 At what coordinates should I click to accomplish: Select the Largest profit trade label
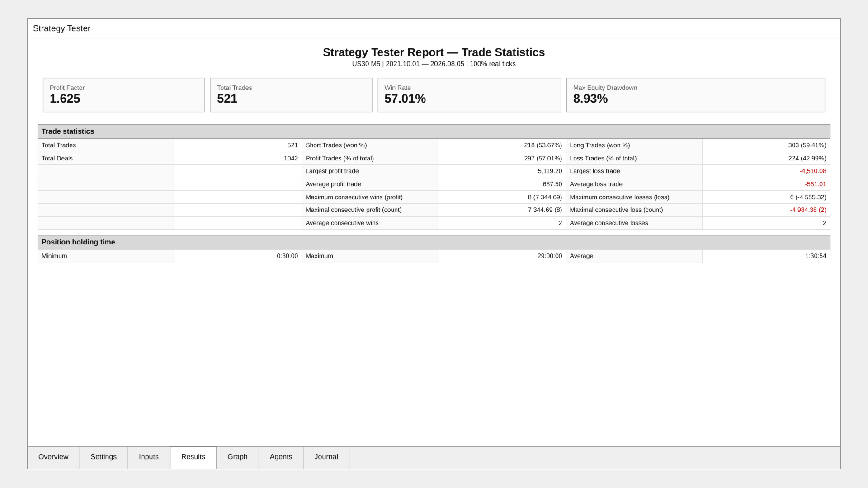[x=332, y=171]
